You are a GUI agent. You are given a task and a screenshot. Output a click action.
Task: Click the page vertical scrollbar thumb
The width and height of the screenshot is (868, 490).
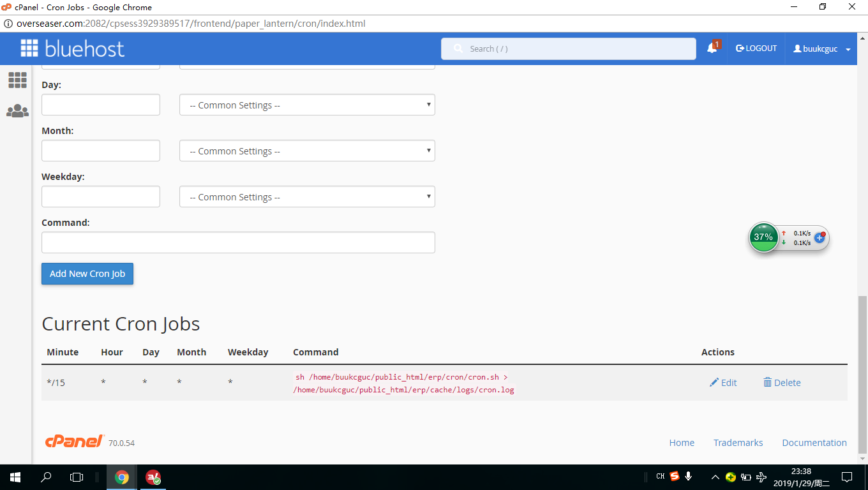(x=862, y=374)
